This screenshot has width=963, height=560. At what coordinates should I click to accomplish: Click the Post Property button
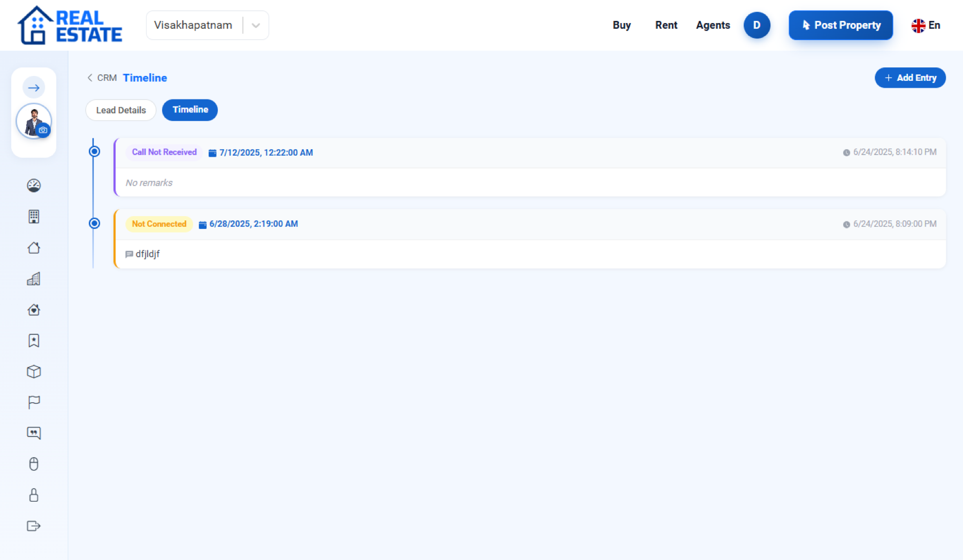(840, 25)
